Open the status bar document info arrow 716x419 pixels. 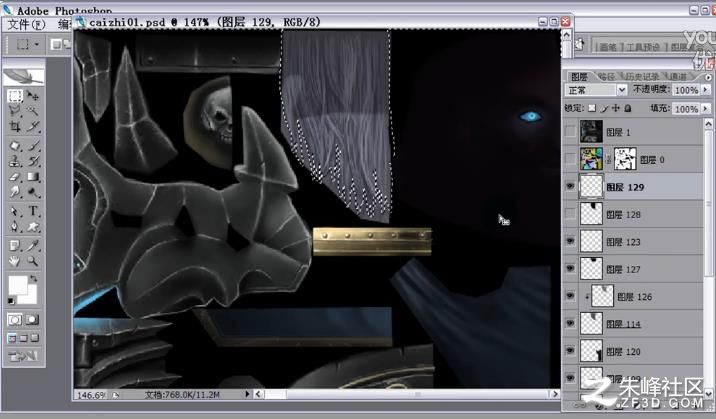tap(247, 394)
